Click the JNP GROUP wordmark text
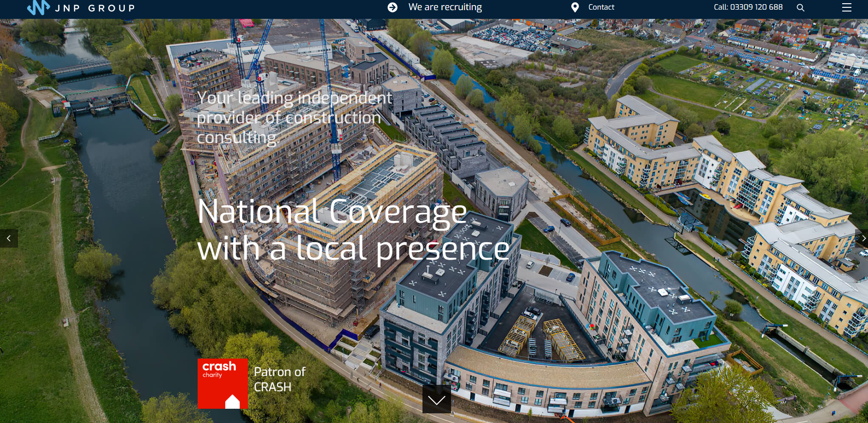Image resolution: width=868 pixels, height=423 pixels. click(95, 8)
